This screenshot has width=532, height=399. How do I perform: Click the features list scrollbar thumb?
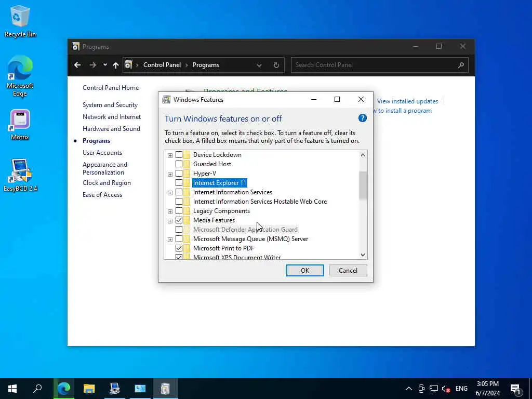363,185
